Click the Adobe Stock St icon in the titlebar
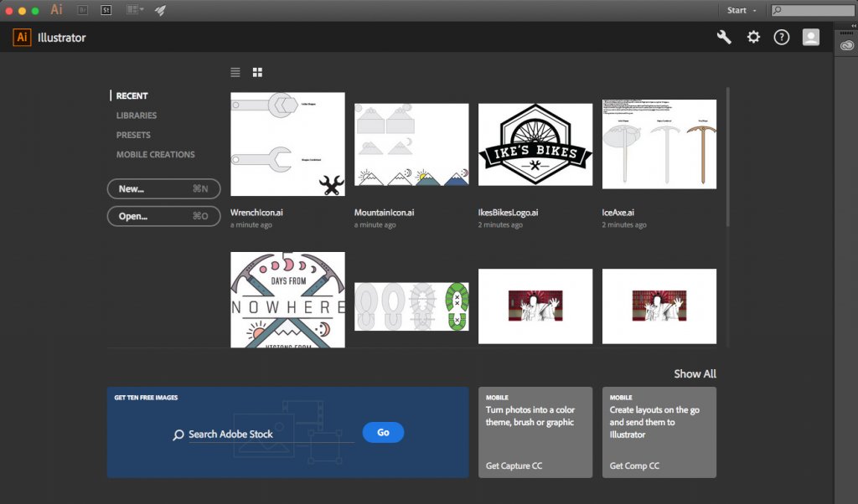Image resolution: width=858 pixels, height=504 pixels. pyautogui.click(x=106, y=10)
